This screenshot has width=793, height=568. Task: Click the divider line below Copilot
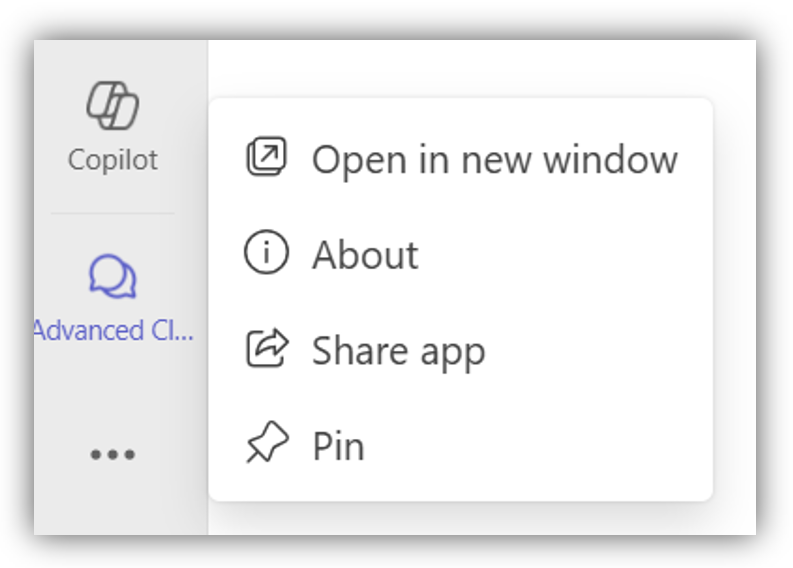(112, 213)
